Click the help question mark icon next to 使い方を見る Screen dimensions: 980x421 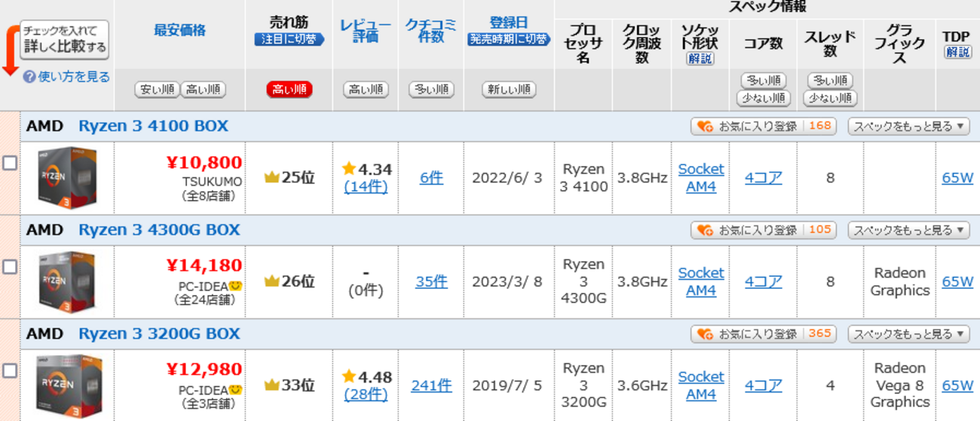(x=29, y=77)
